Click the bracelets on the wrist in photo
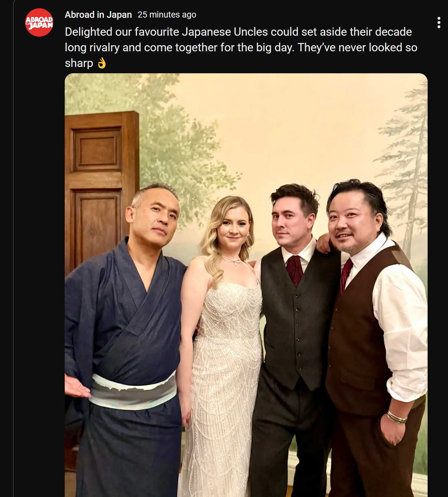Image resolution: width=448 pixels, height=497 pixels. (x=397, y=417)
